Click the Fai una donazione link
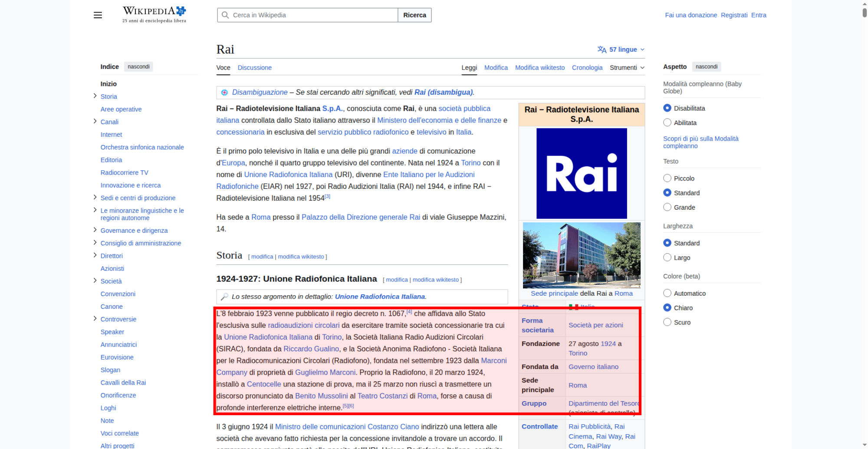868x449 pixels. 690,15
